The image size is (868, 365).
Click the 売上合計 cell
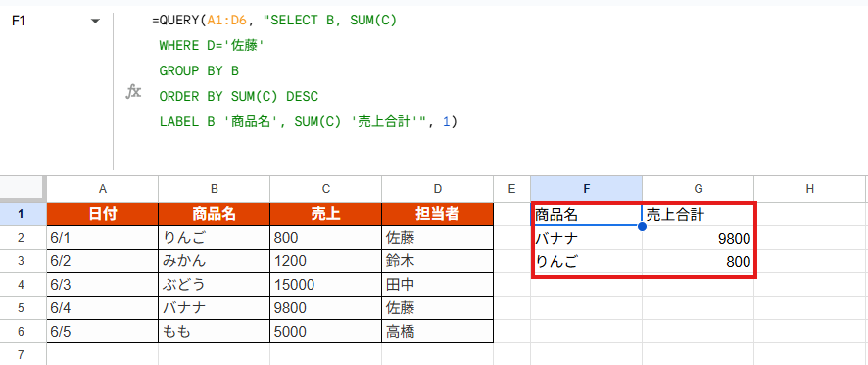point(699,214)
